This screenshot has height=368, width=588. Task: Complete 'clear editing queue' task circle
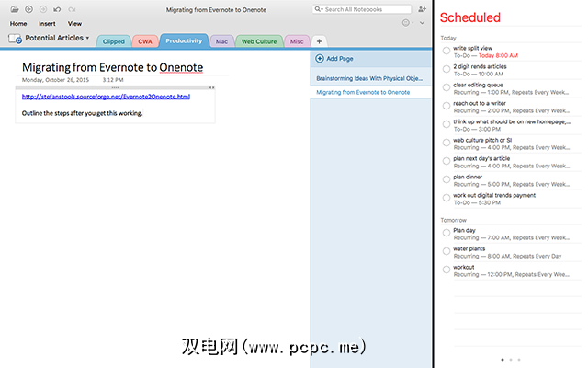(x=447, y=87)
